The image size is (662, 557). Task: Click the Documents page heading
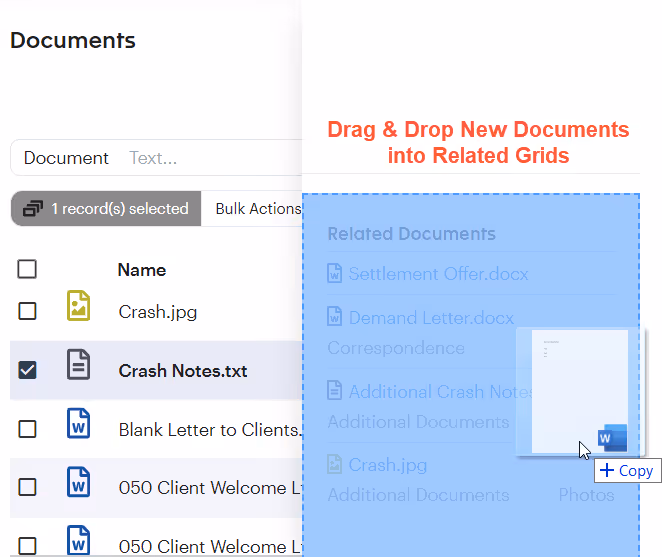tap(73, 41)
